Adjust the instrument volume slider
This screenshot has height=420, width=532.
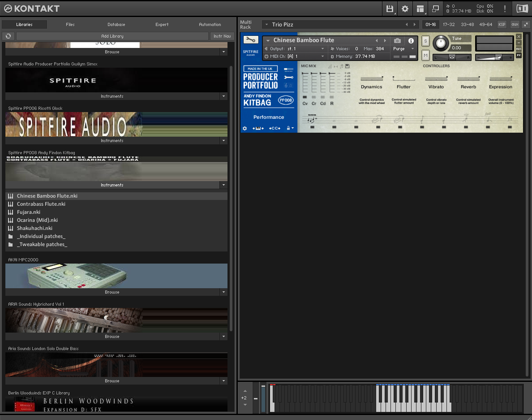click(494, 57)
